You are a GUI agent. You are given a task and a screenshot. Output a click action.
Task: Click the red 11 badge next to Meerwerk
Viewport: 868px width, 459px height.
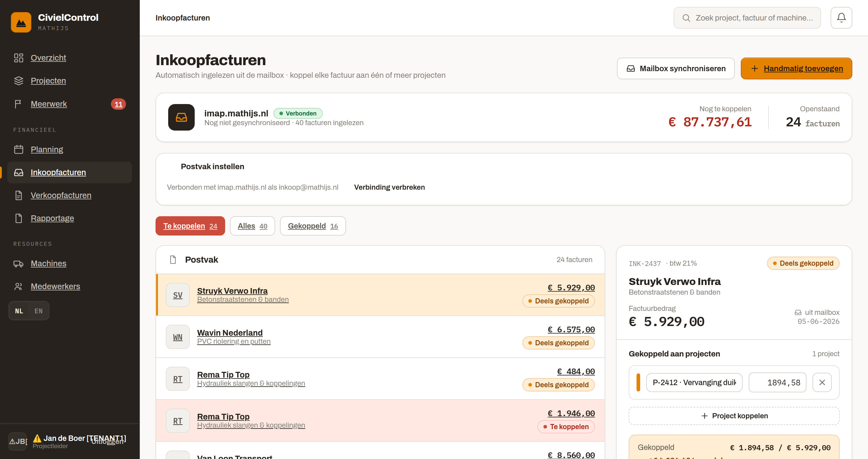pyautogui.click(x=118, y=104)
